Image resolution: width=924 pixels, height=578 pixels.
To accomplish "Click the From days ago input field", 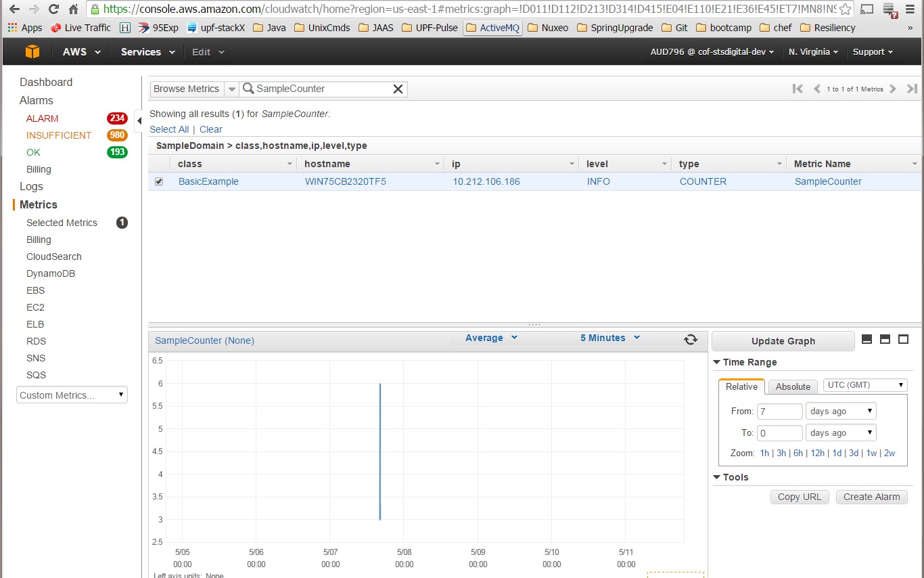I will coord(779,411).
